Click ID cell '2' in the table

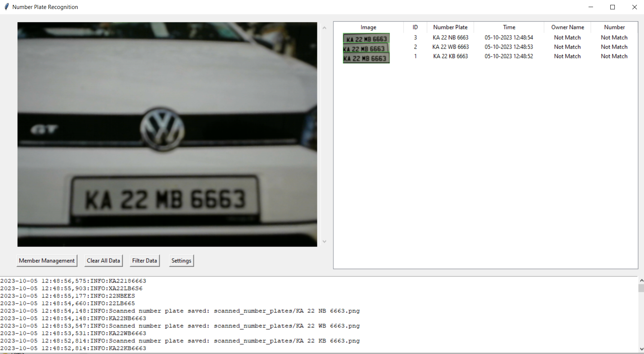tap(415, 47)
